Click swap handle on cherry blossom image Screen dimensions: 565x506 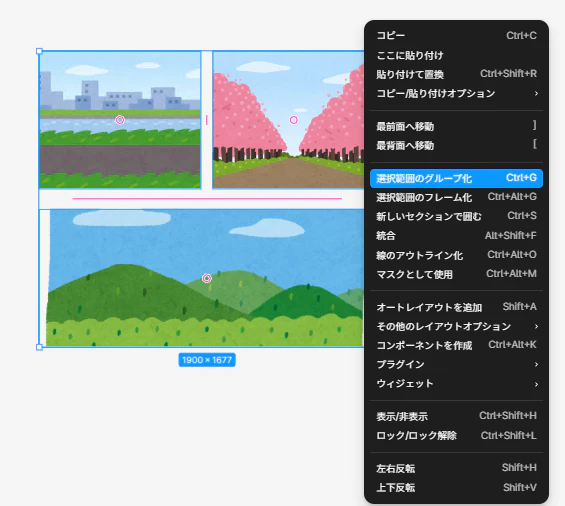(x=294, y=120)
